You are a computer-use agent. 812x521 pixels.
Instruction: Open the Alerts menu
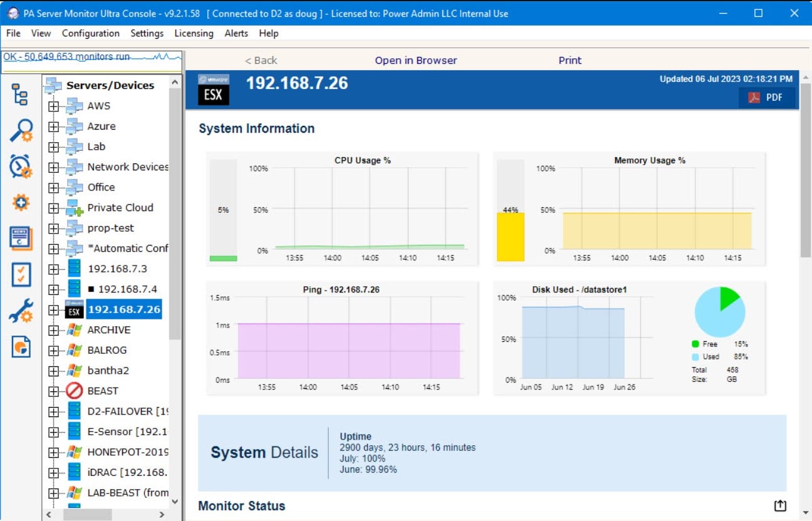pos(236,33)
